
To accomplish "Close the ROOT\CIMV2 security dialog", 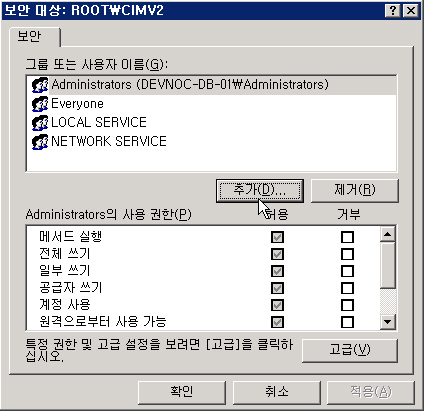I will click(x=411, y=11).
